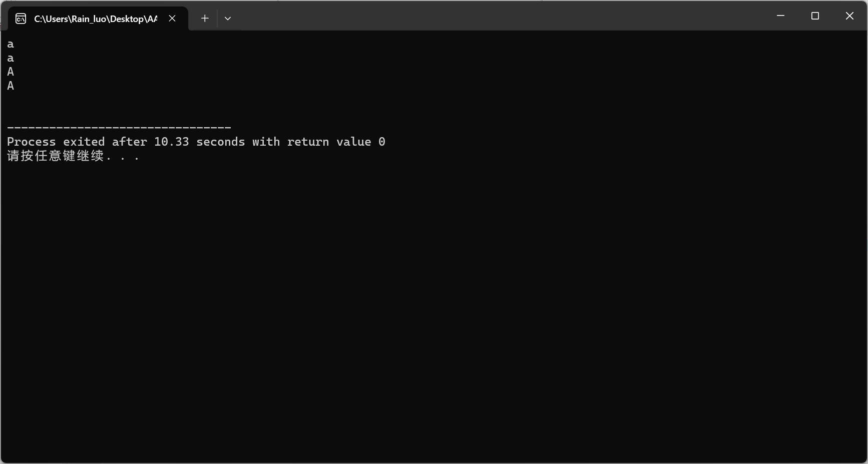
Task: Open a new tab with plus icon
Action: [205, 19]
